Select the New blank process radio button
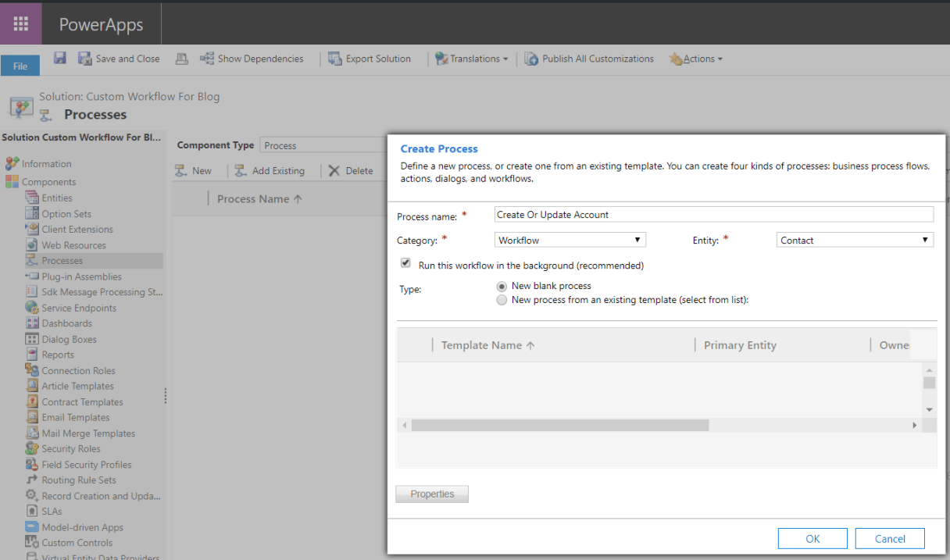950x560 pixels. coord(501,285)
